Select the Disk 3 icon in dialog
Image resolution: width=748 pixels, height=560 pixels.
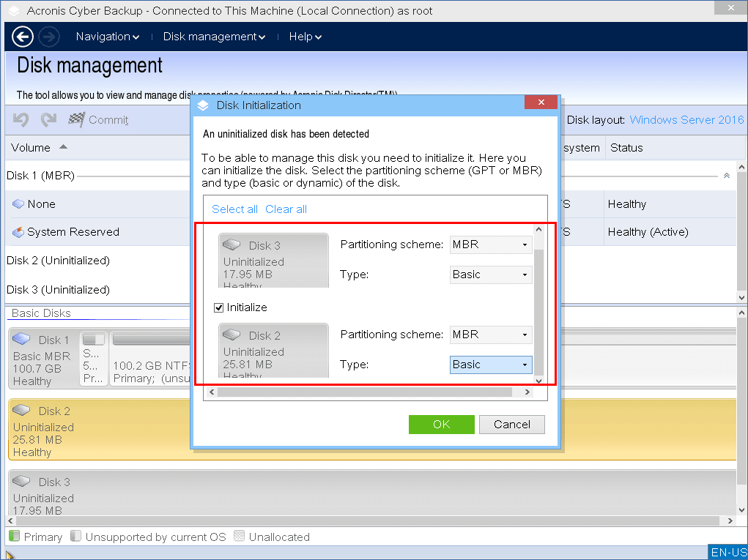(x=232, y=245)
